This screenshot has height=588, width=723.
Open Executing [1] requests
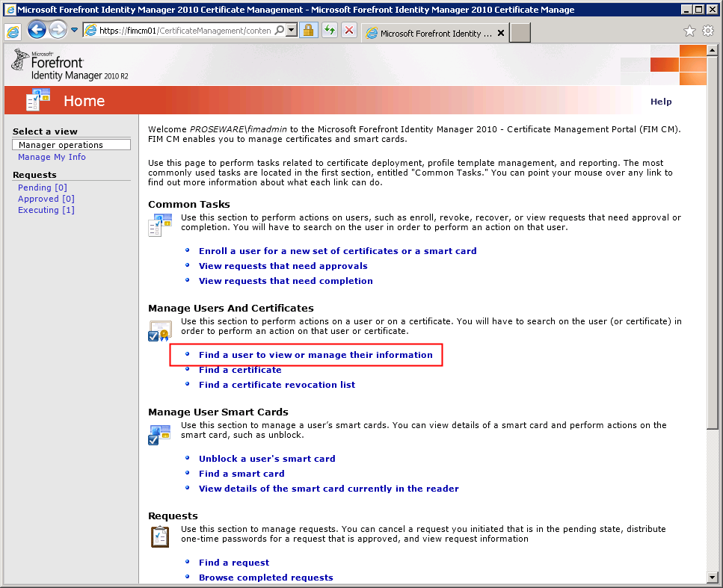click(46, 210)
